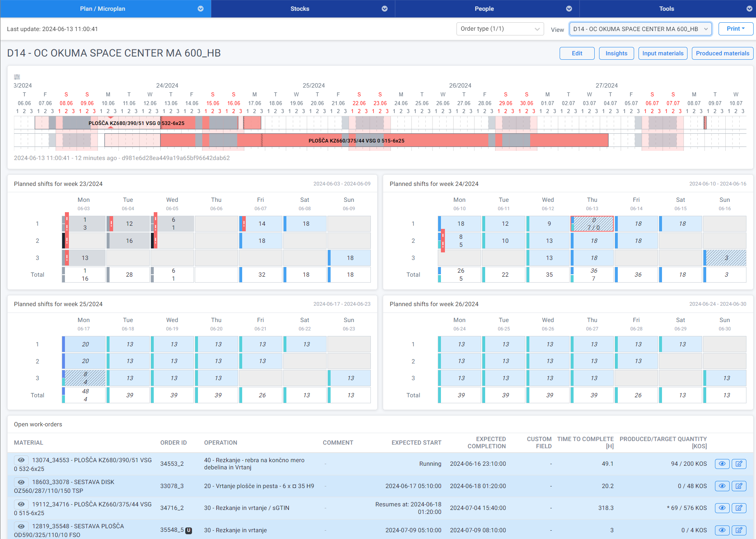
Task: Expand Stocks menu chevron
Action: click(x=385, y=9)
